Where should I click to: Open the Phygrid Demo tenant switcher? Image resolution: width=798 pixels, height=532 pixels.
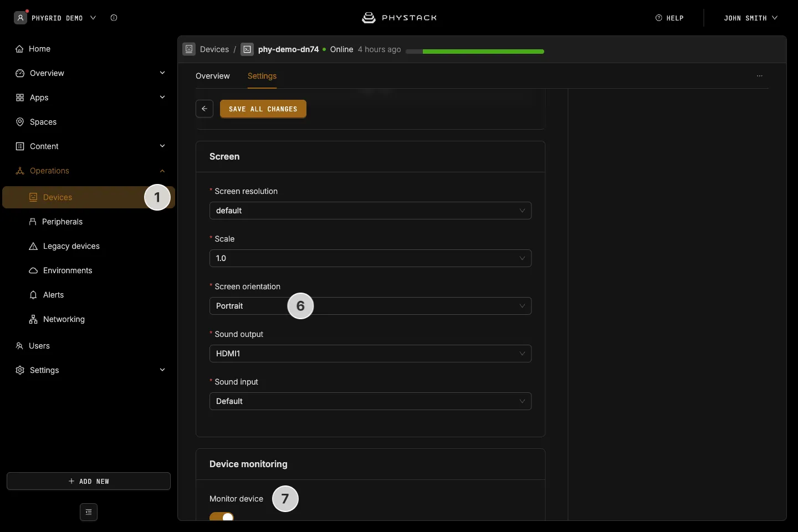[55, 18]
